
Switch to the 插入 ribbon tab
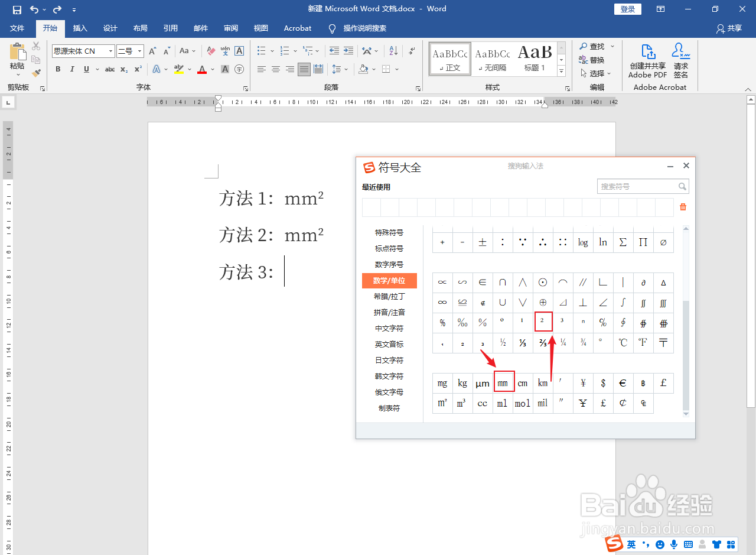click(x=80, y=28)
